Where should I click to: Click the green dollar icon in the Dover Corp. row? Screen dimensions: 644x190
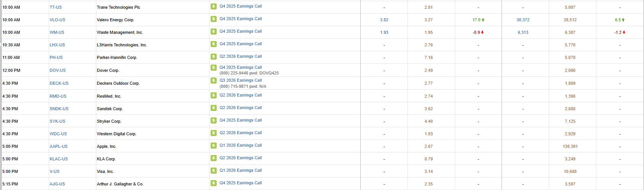tap(214, 68)
